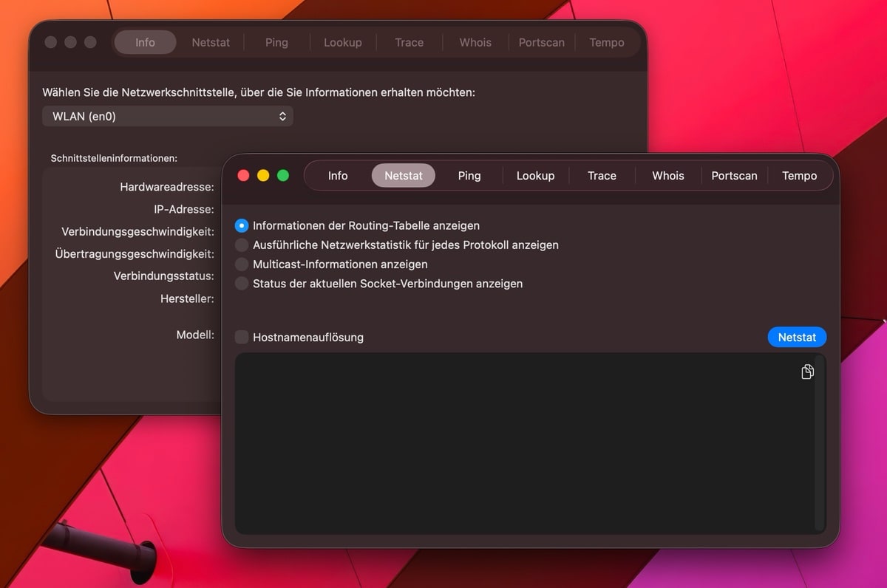
Task: Choose Multicast-Informationen anzeigen radio option
Action: tap(242, 264)
